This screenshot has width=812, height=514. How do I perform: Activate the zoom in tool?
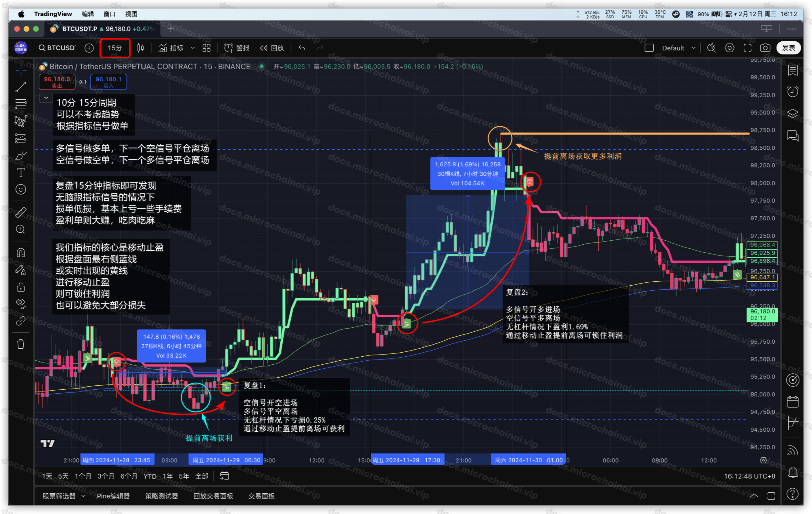[21, 229]
